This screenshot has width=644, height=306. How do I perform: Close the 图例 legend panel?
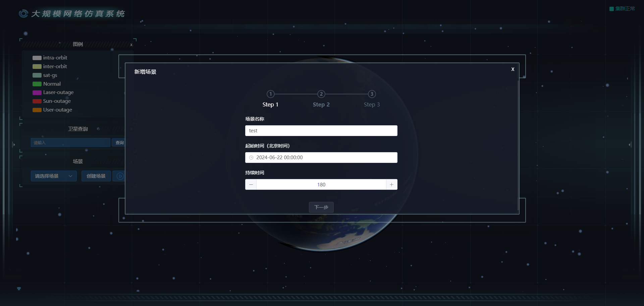pyautogui.click(x=131, y=45)
